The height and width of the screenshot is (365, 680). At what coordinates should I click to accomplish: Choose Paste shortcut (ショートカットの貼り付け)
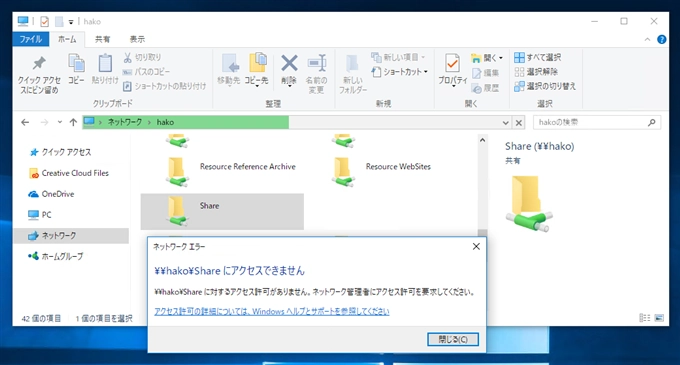tap(164, 86)
